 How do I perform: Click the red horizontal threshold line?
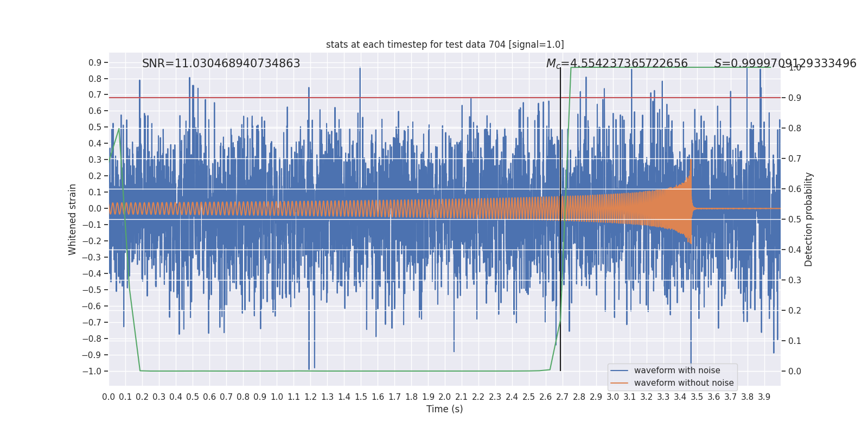[445, 98]
